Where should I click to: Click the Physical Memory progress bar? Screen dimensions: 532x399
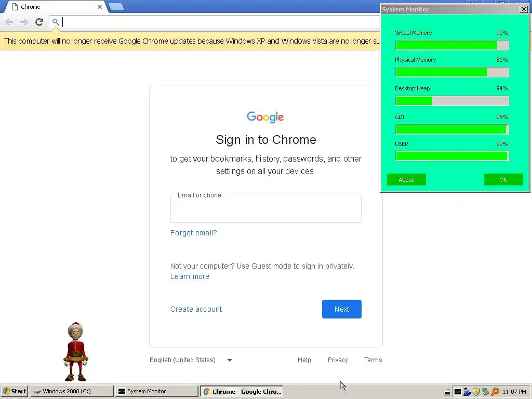point(452,72)
